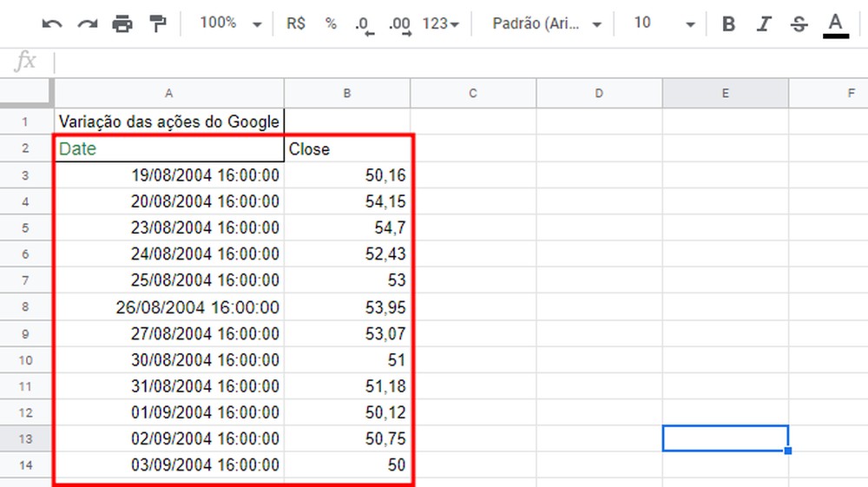868x487 pixels.
Task: Click cell '23/08/2004 16:00:00'
Action: (169, 227)
